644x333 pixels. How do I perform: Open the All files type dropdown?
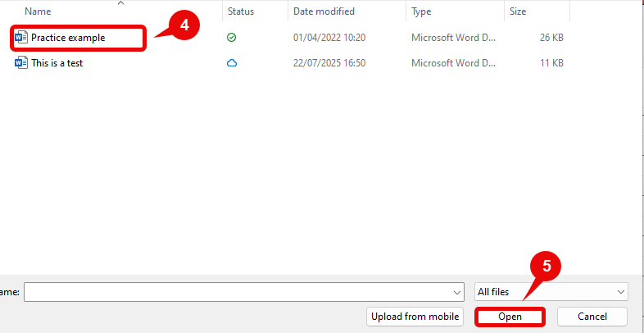click(551, 292)
